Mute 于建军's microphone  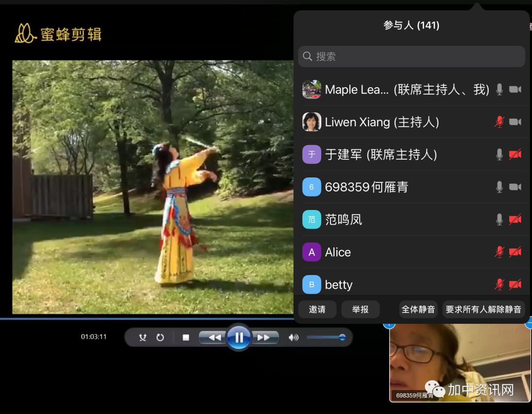(x=499, y=154)
